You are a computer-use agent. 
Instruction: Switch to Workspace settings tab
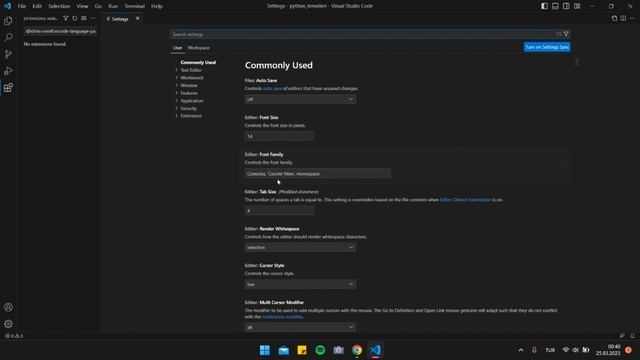click(199, 48)
